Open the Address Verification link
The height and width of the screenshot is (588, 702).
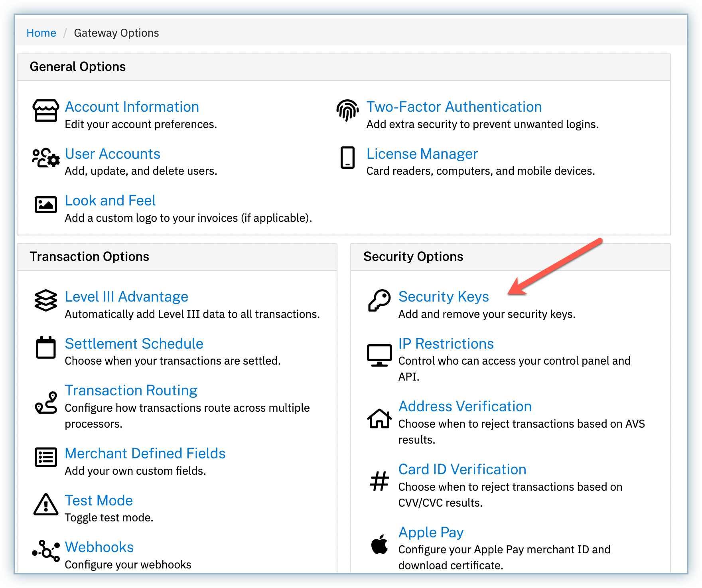click(x=465, y=406)
